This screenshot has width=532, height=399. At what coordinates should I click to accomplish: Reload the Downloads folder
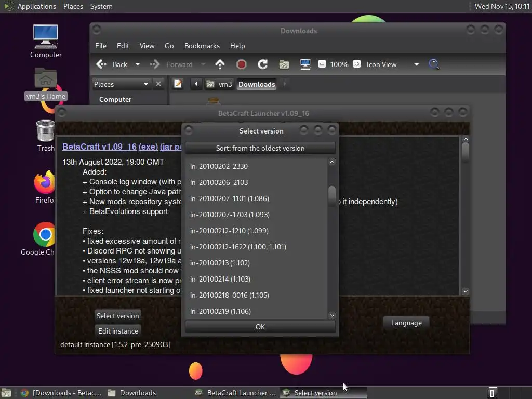[262, 64]
